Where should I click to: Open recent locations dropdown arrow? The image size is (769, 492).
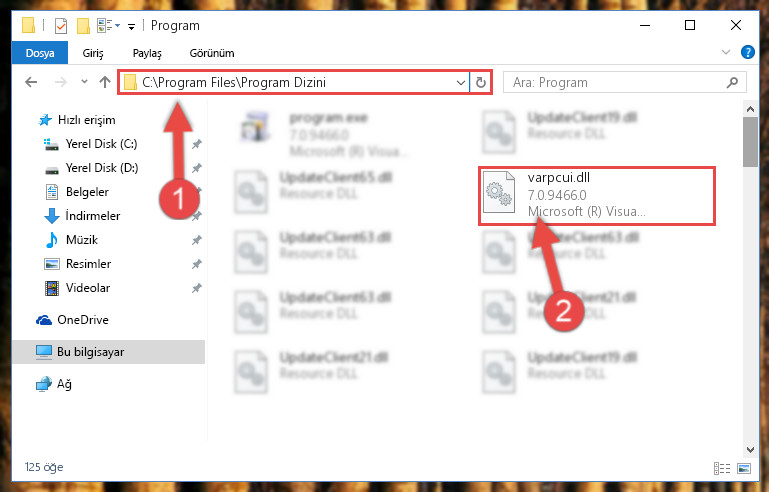coord(84,82)
